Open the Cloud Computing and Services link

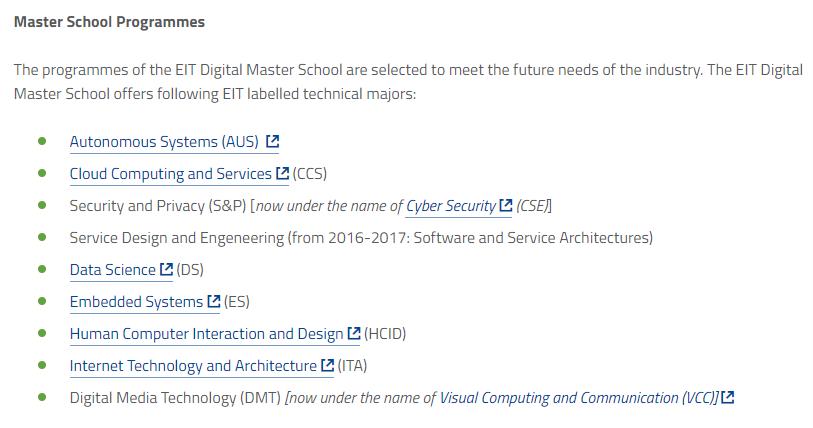(170, 174)
